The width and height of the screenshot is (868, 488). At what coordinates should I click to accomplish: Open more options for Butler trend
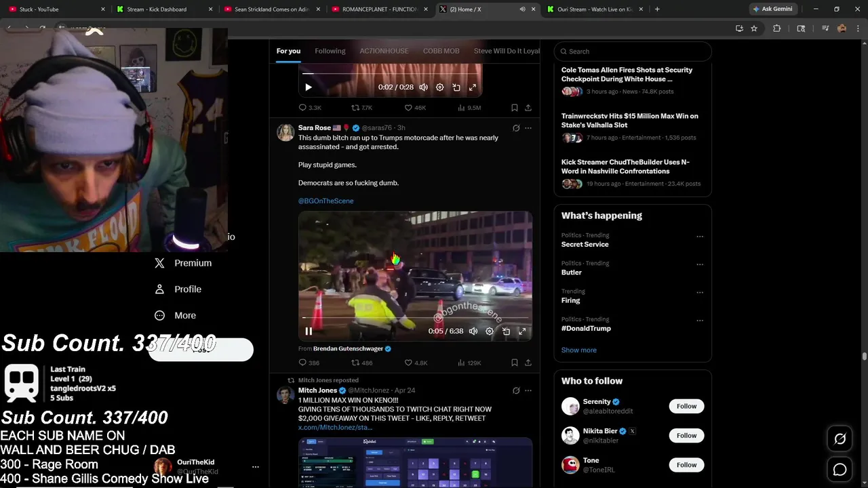click(x=700, y=264)
